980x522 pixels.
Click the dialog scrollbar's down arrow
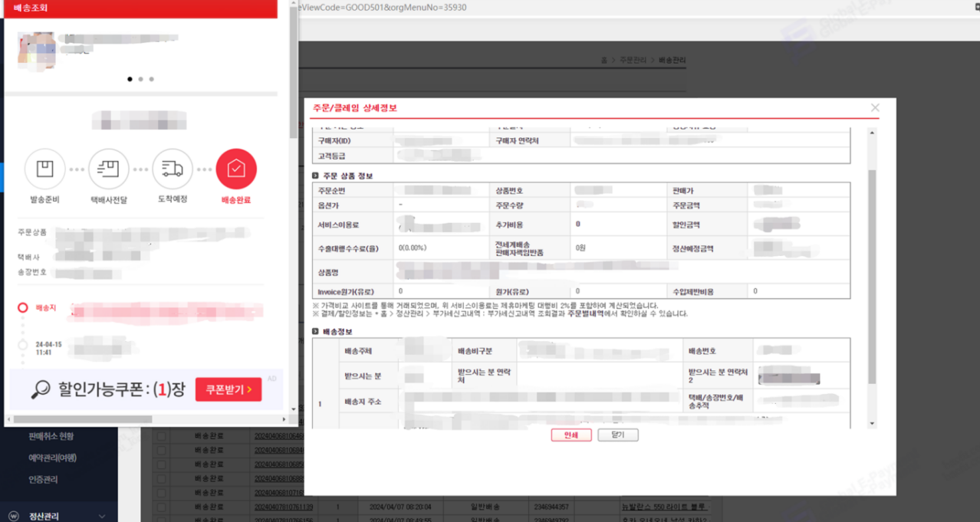(872, 423)
